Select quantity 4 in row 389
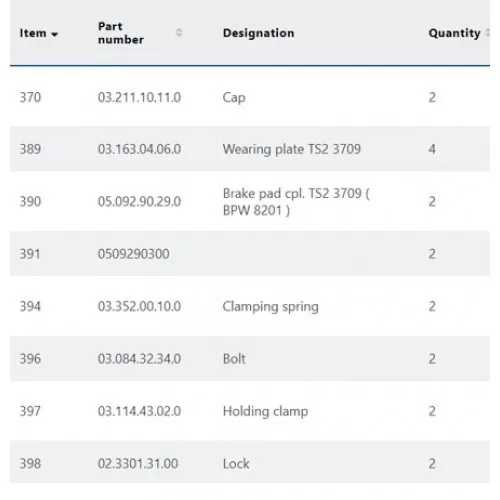 (432, 149)
